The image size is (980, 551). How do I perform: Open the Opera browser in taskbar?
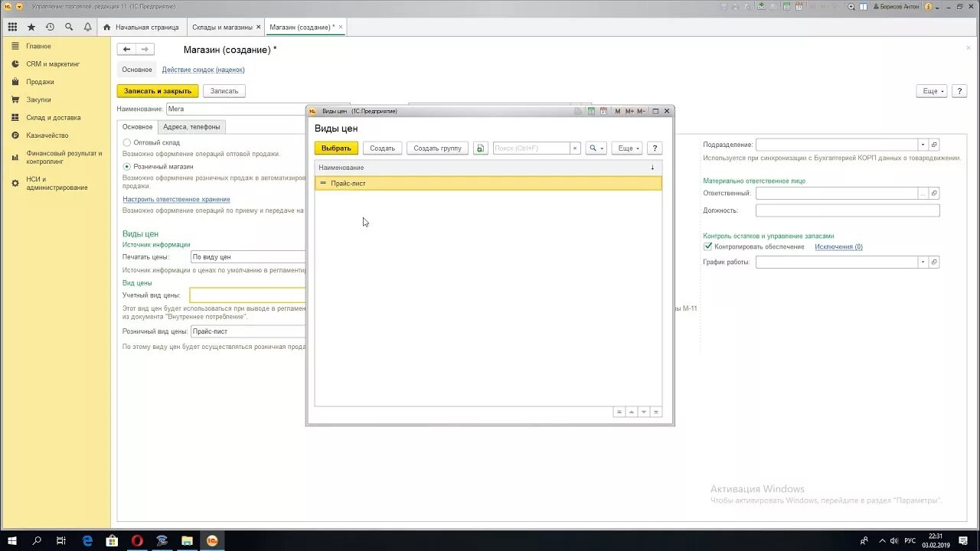(137, 540)
